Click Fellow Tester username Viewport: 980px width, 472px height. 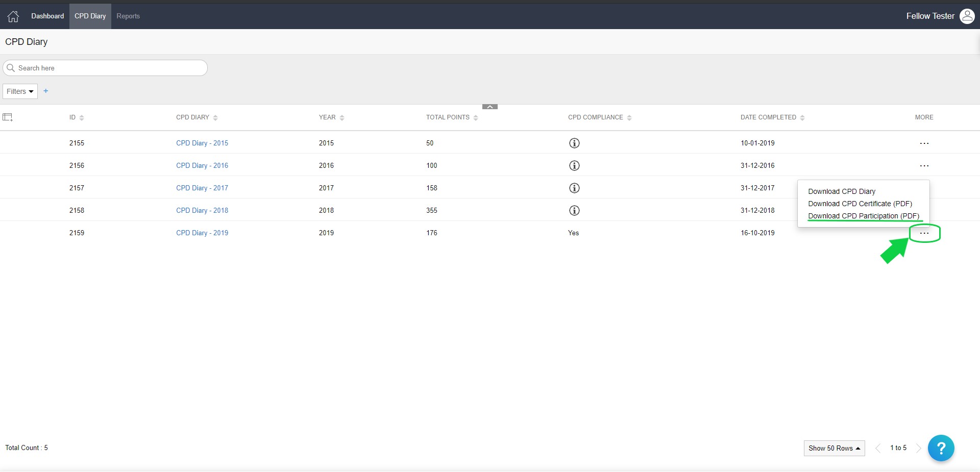[x=930, y=16]
